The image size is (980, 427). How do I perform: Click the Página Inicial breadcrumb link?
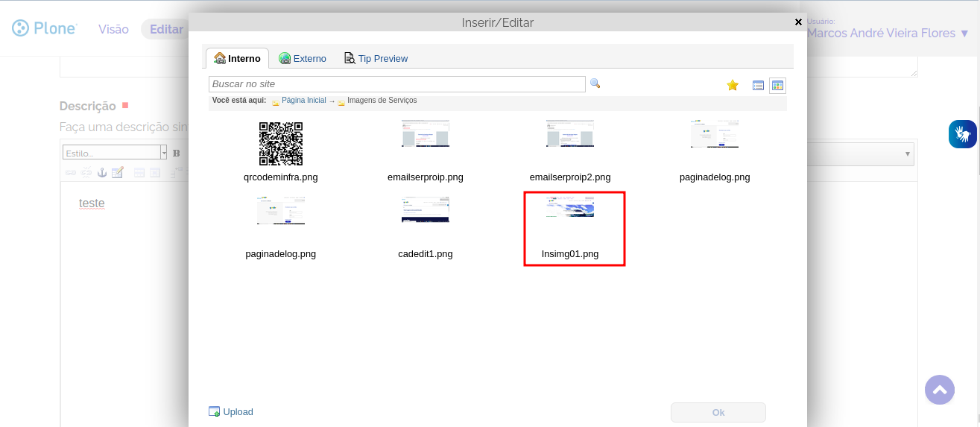click(x=303, y=100)
